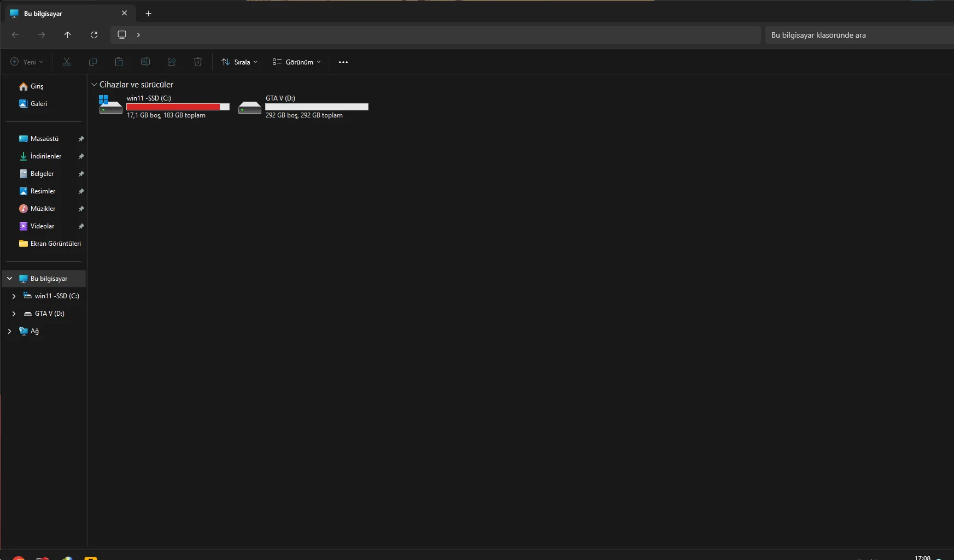This screenshot has width=954, height=560.
Task: Click pin icon next to Müzikler
Action: pos(81,209)
